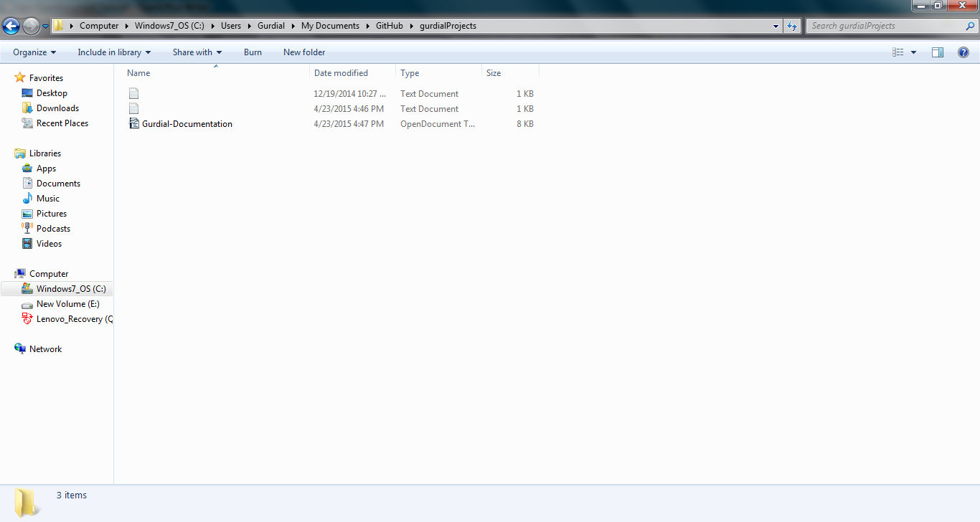
Task: Click the Podcasts library icon
Action: pyautogui.click(x=27, y=229)
